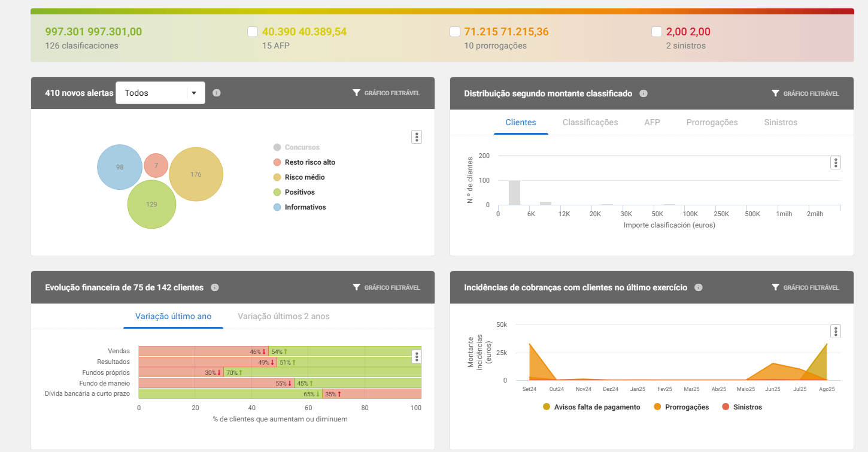Toggle Avisos falta de pagamento legend item
Viewport: 868px width, 452px height.
click(591, 407)
